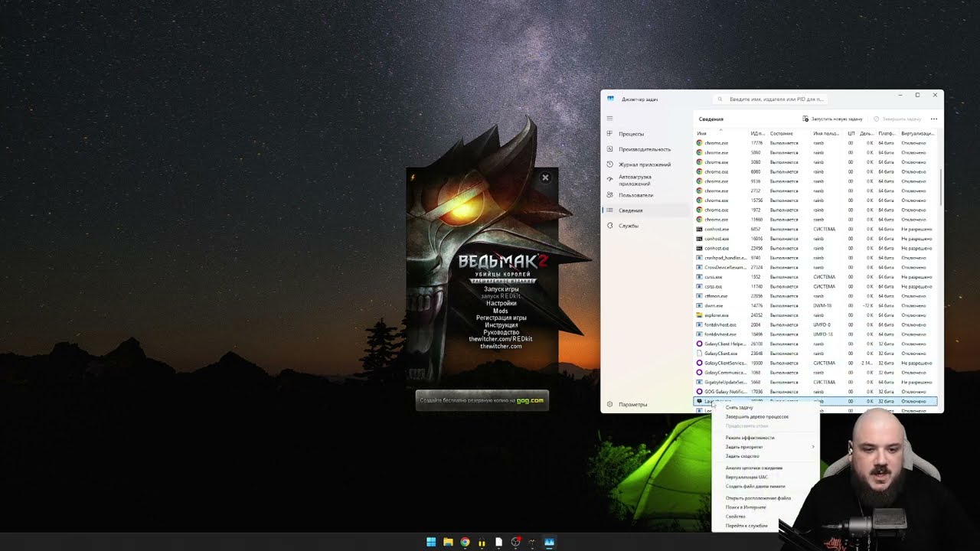Click the Task Manager search field
Image resolution: width=980 pixels, height=551 pixels.
click(772, 99)
